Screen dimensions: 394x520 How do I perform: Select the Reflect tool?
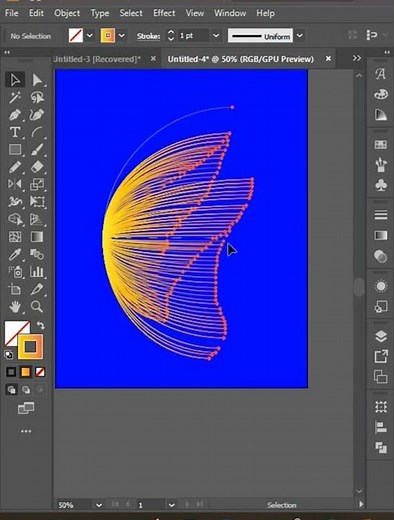(15, 184)
